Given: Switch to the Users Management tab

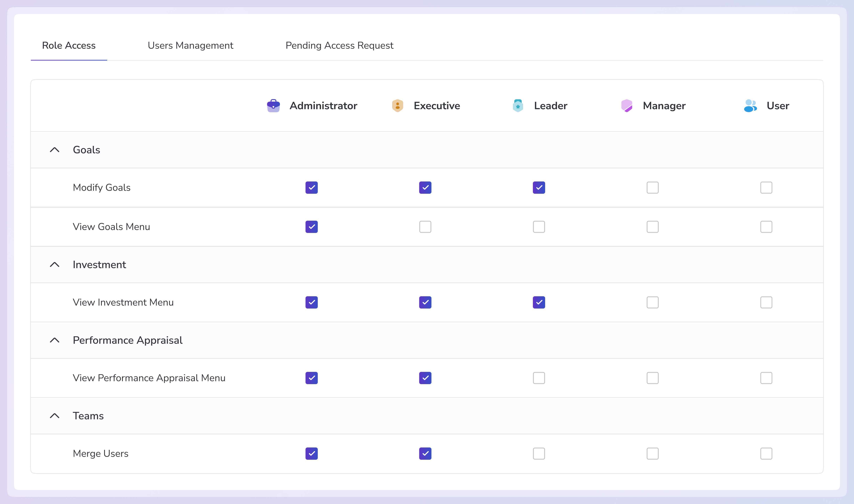Looking at the screenshot, I should [191, 45].
